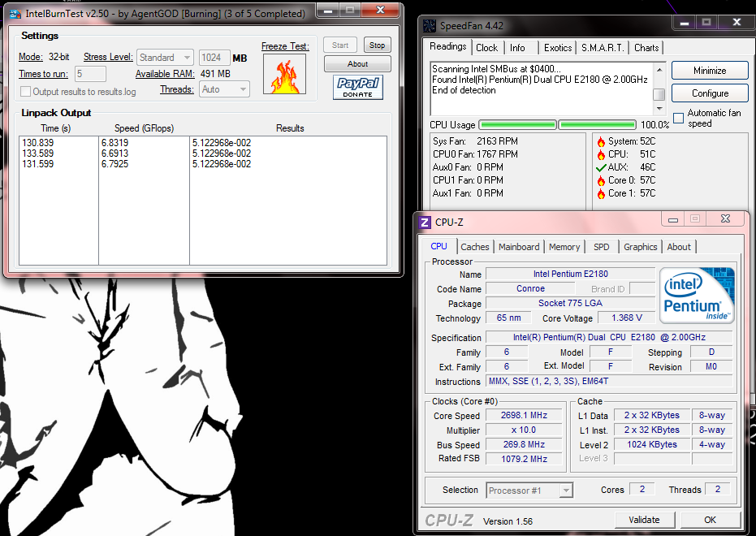Switch to the SpeedFan Readings tab
This screenshot has width=756, height=536.
tap(448, 46)
